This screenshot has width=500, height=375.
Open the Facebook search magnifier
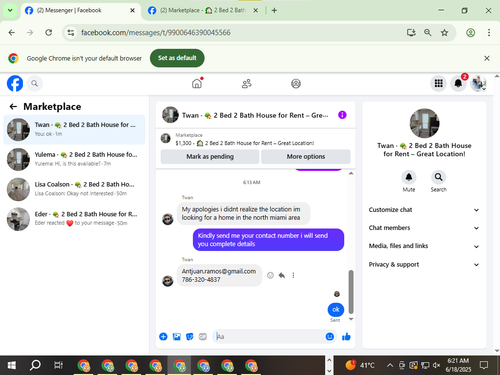click(35, 83)
